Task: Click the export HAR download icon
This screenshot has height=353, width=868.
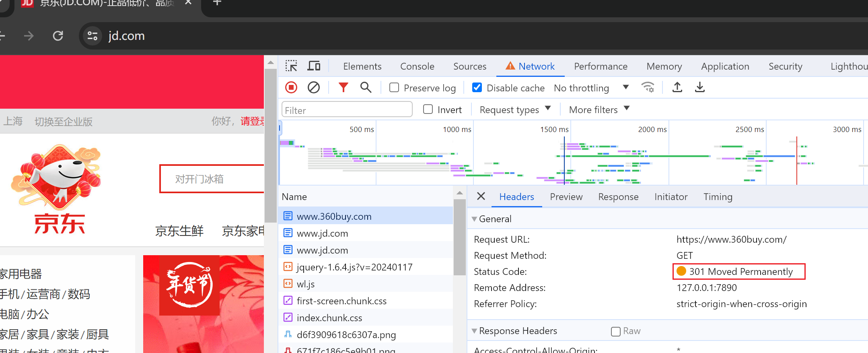Action: tap(700, 87)
